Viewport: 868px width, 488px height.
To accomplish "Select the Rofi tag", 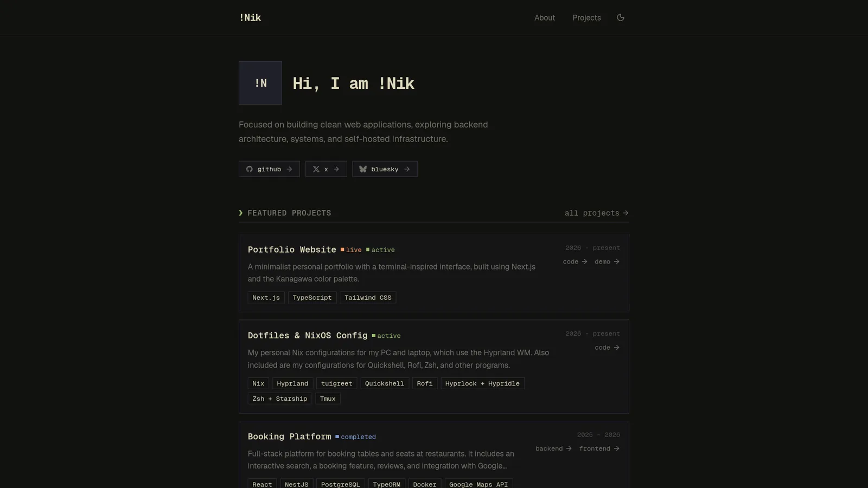I will [425, 383].
